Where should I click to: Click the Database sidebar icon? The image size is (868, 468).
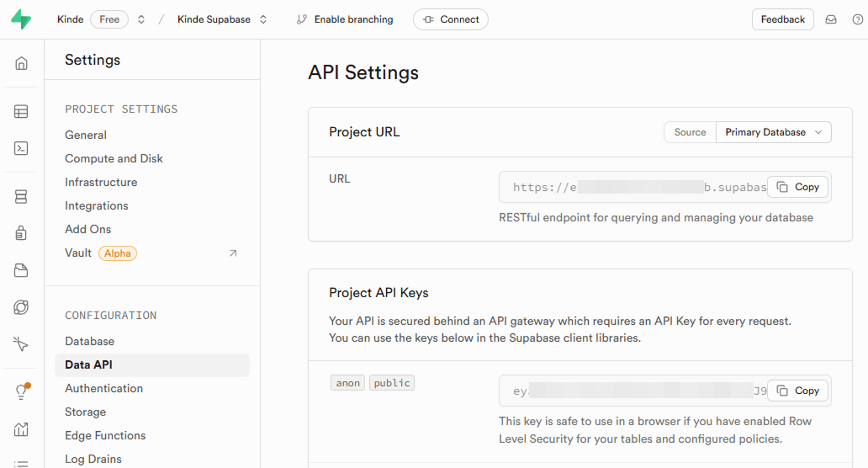(x=21, y=196)
